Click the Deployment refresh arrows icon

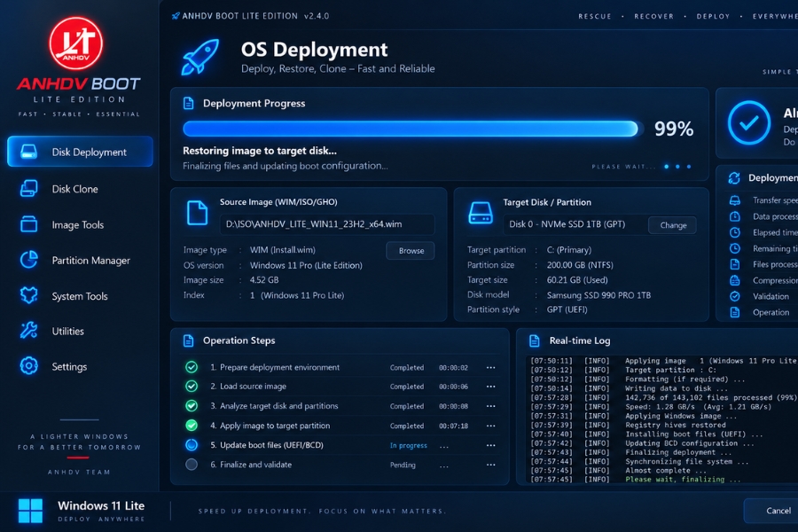point(734,177)
